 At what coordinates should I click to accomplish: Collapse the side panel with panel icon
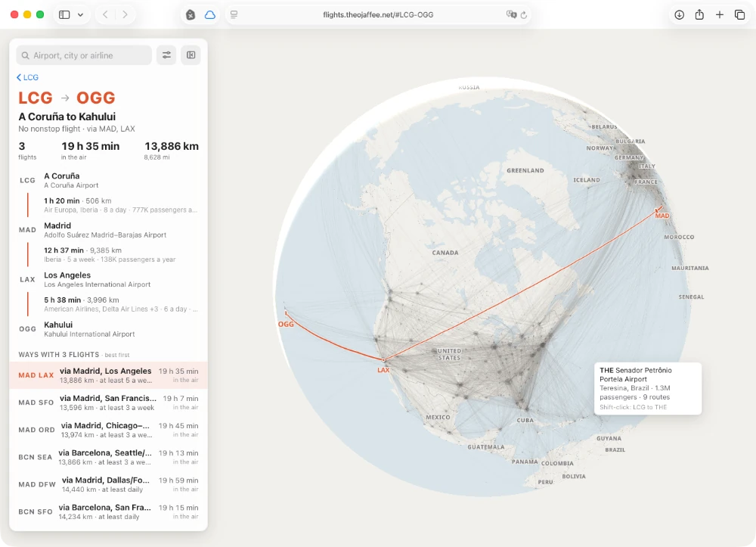coord(191,55)
